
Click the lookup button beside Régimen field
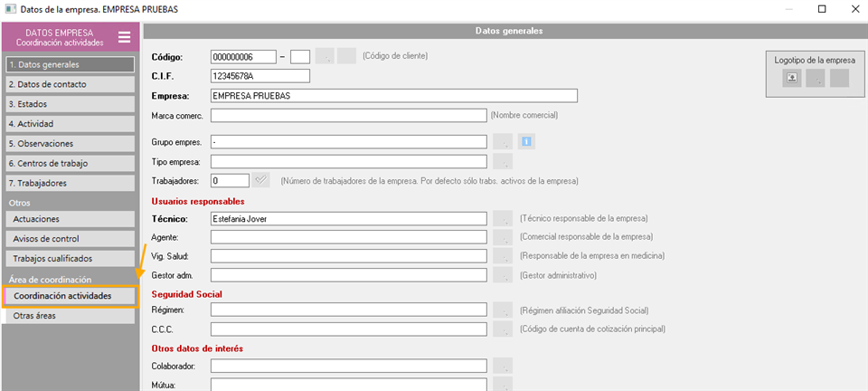(503, 310)
